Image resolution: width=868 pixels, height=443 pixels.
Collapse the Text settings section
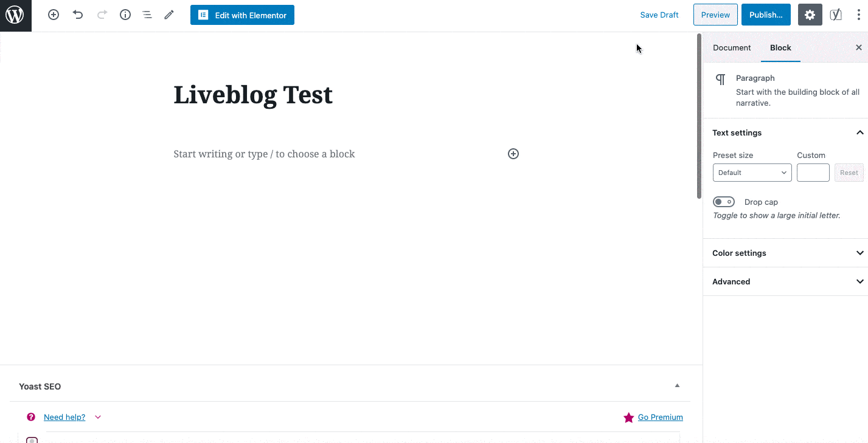[x=859, y=132]
